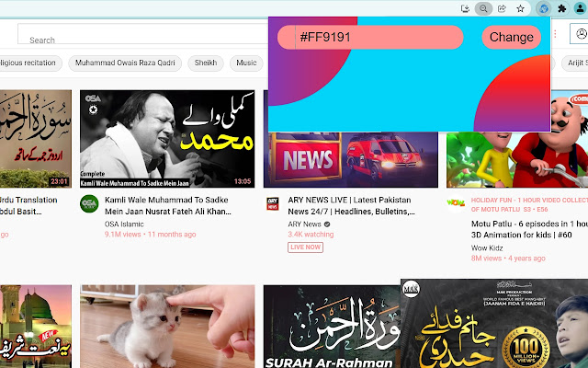Open ARY News channel avatar

273,204
